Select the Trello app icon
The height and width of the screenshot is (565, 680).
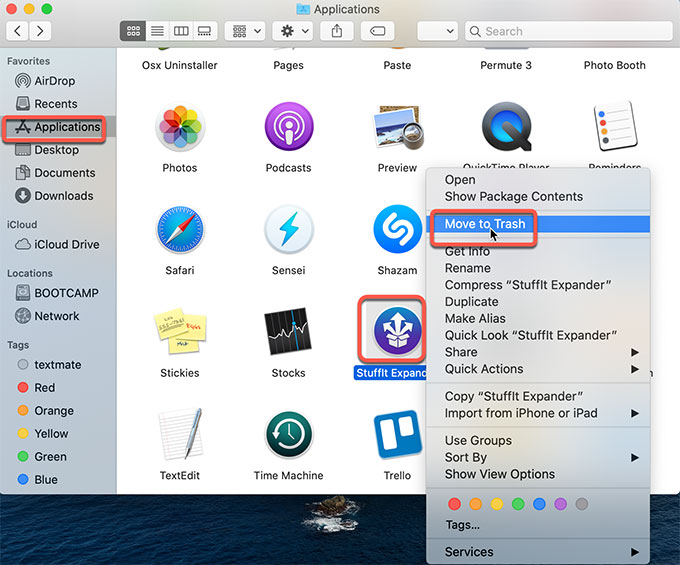[x=398, y=434]
